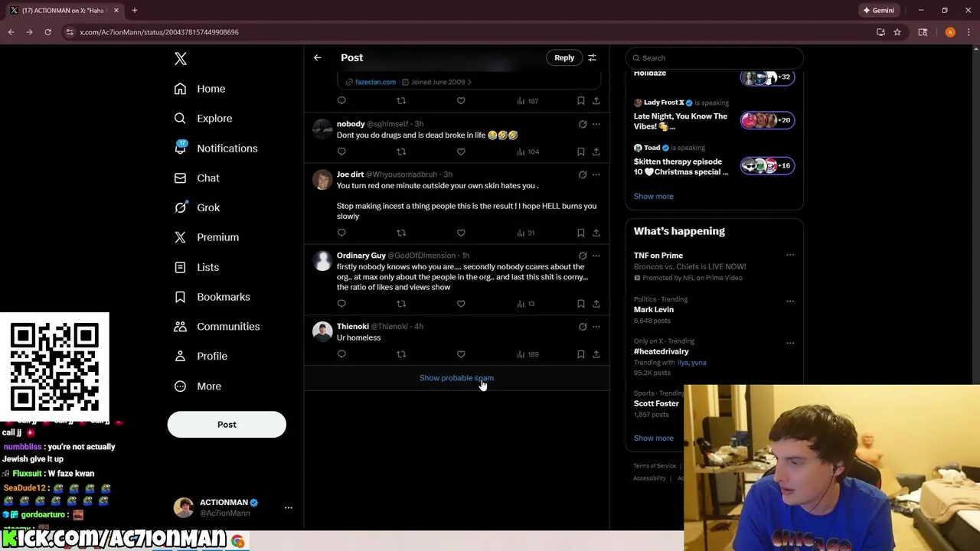This screenshot has width=980, height=551.
Task: Reload the browser page
Action: click(47, 32)
